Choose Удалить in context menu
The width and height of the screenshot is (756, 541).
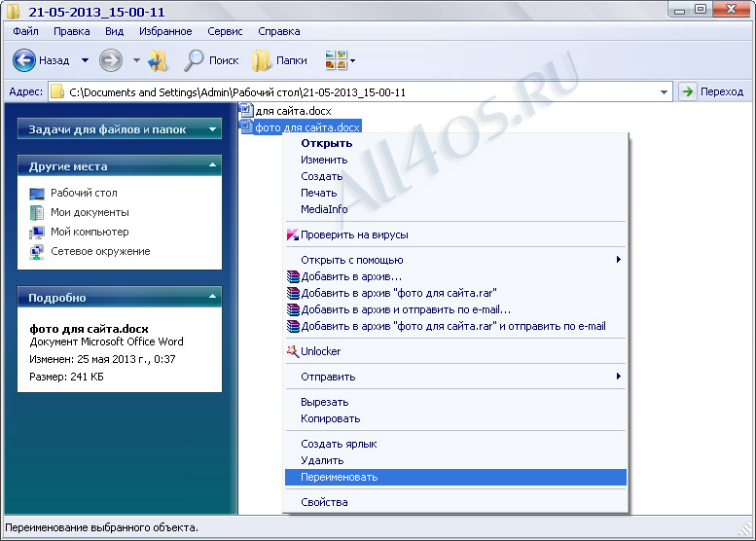point(455,460)
